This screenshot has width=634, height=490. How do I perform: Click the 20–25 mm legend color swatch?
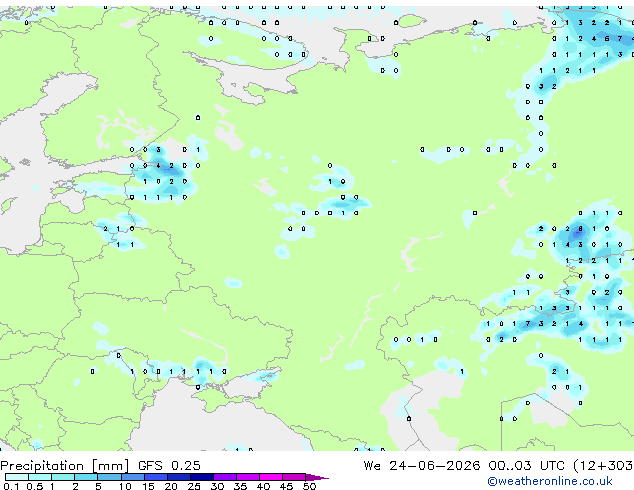coord(179,477)
